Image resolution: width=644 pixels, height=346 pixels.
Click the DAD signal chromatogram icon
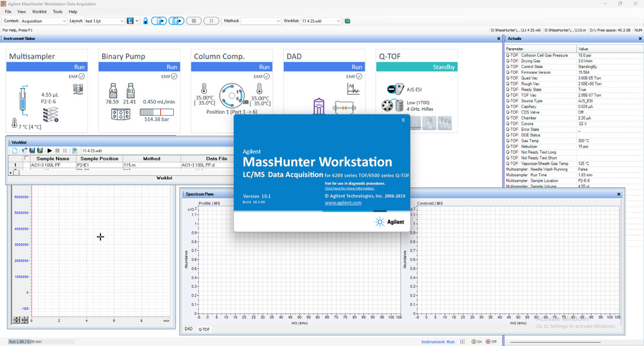point(353,89)
